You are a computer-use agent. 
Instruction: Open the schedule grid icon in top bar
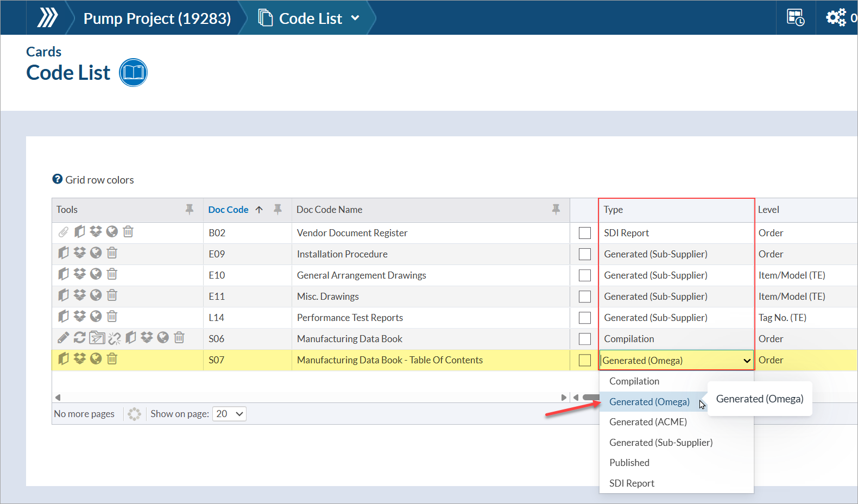[x=796, y=17]
